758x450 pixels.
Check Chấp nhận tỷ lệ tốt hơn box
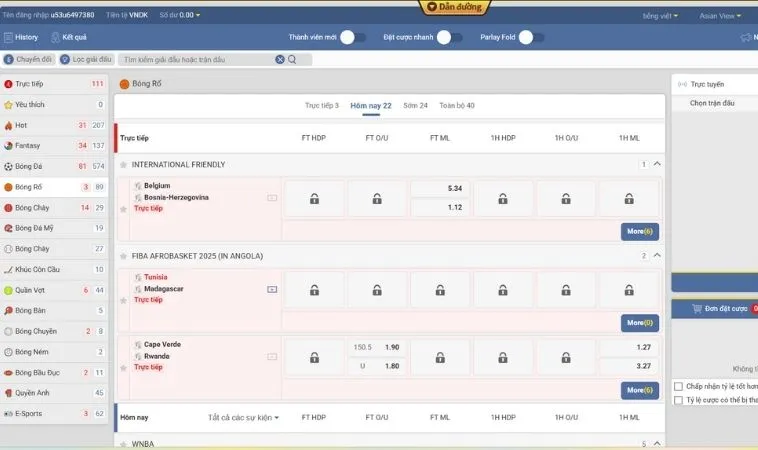[679, 386]
